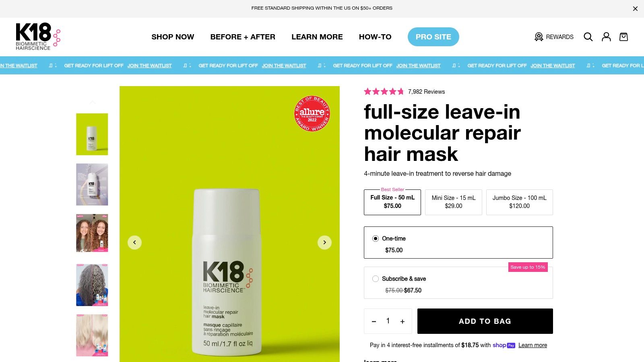Image resolution: width=644 pixels, height=362 pixels.
Task: Choose Mini Size - 15 mL
Action: click(x=453, y=202)
